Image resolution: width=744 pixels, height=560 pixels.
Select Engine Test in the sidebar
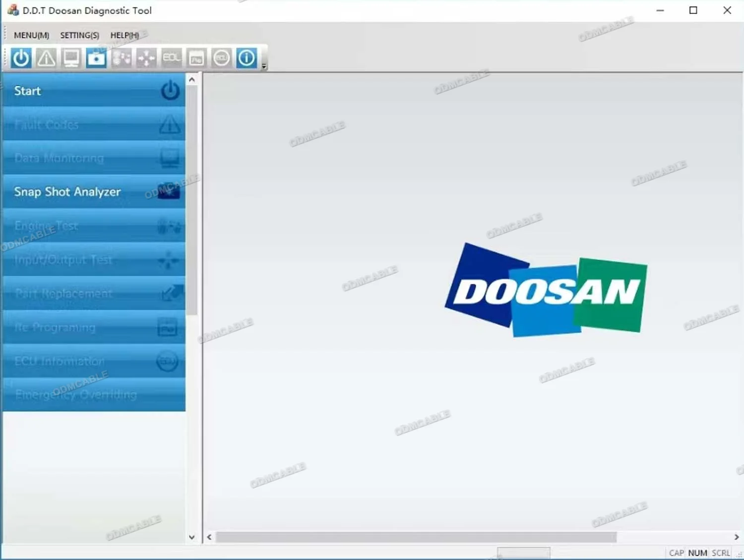(x=94, y=225)
